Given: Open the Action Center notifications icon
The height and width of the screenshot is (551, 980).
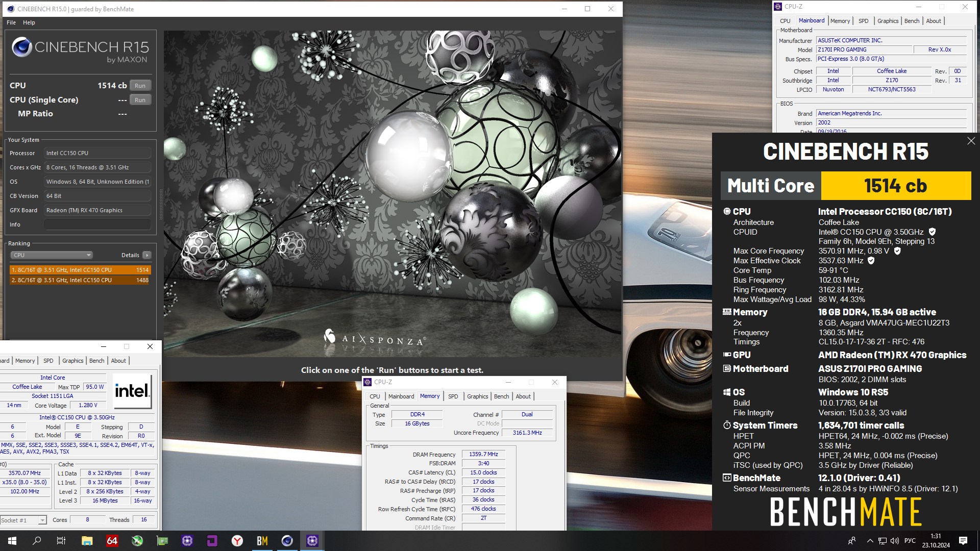Looking at the screenshot, I should pos(963,541).
